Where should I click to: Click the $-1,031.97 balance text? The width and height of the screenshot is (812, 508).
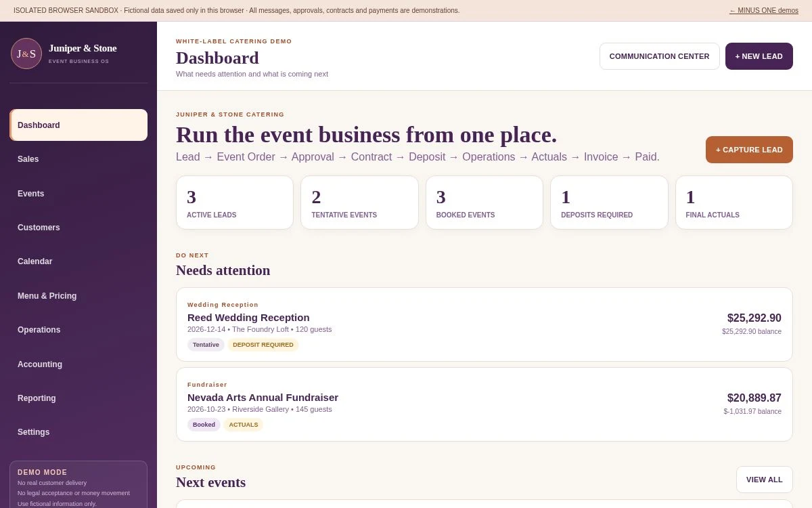752,411
